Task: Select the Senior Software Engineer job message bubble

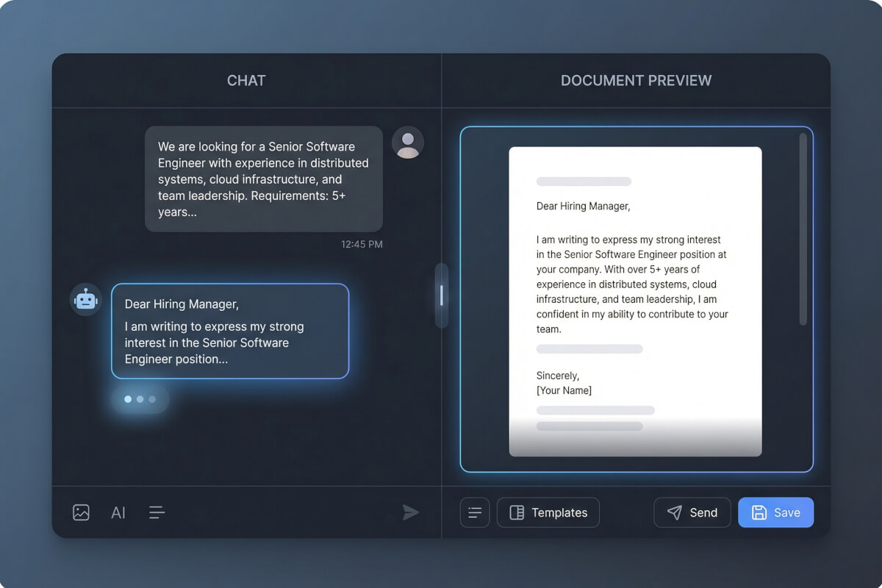Action: [x=263, y=179]
